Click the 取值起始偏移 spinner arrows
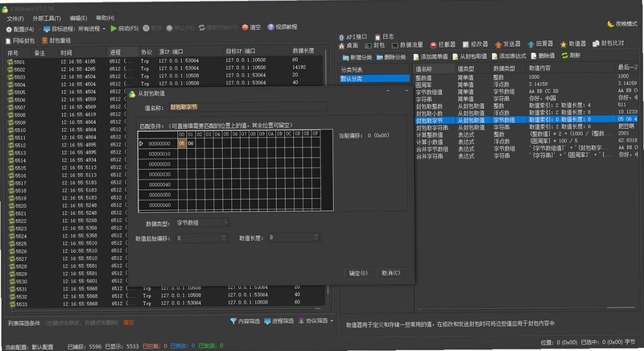 (x=224, y=238)
